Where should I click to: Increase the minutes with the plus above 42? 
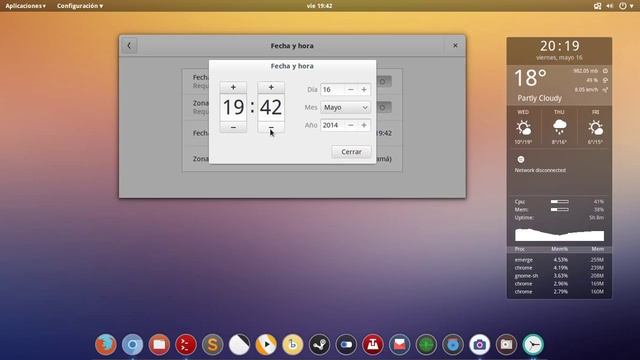tap(271, 87)
